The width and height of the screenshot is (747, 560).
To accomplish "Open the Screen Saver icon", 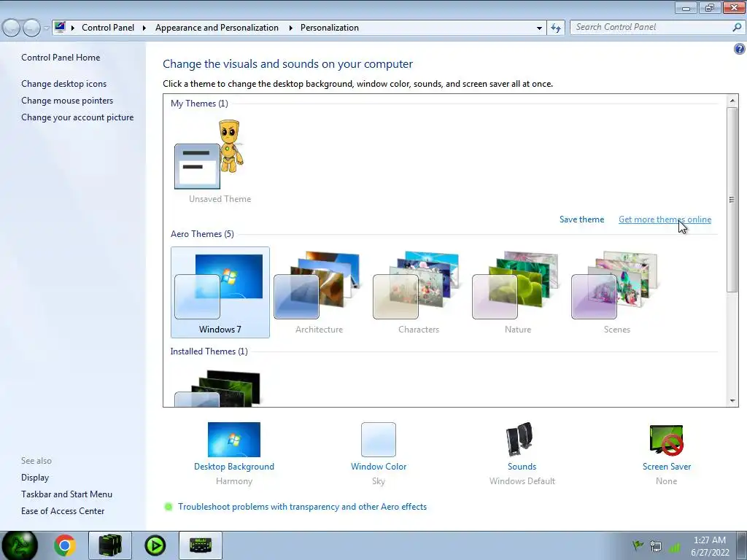I will tap(667, 440).
